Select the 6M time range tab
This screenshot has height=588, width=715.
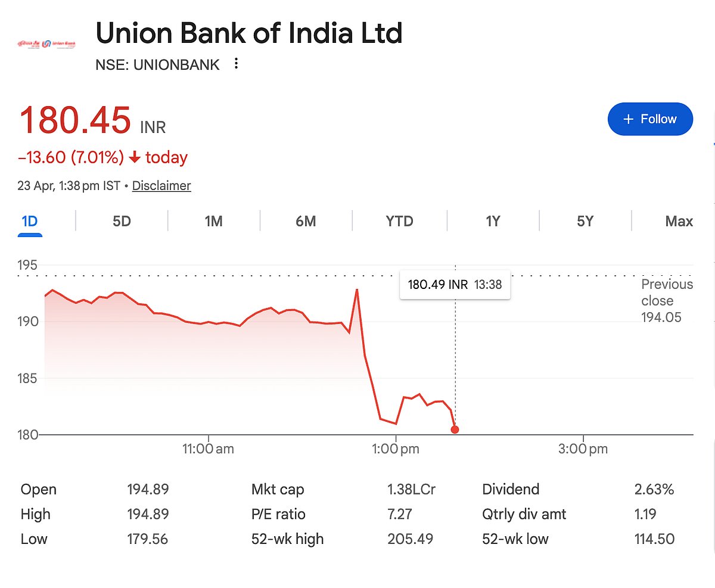coord(306,222)
